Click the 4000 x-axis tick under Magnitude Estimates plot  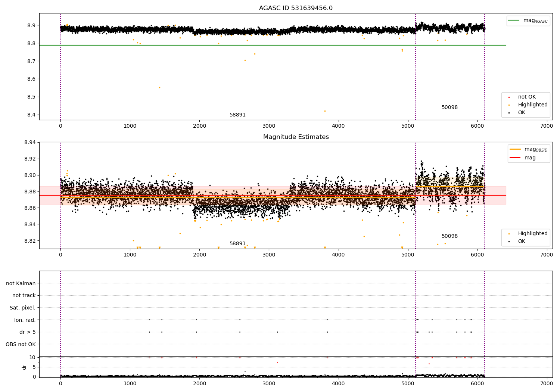[x=339, y=255]
